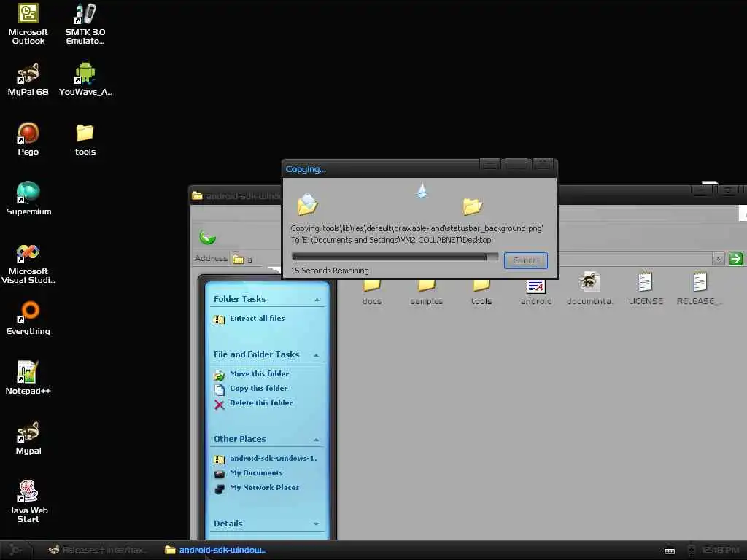Open the Microsoft Outlook desktop icon

(x=28, y=24)
